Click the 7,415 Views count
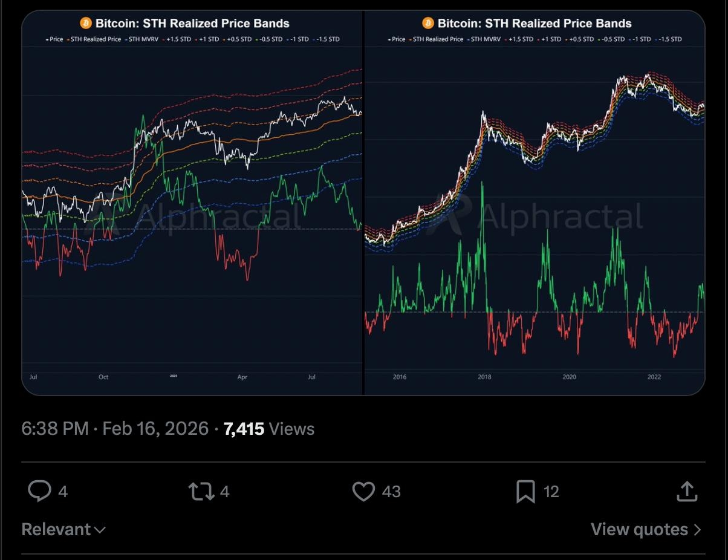The image size is (728, 560). point(269,429)
